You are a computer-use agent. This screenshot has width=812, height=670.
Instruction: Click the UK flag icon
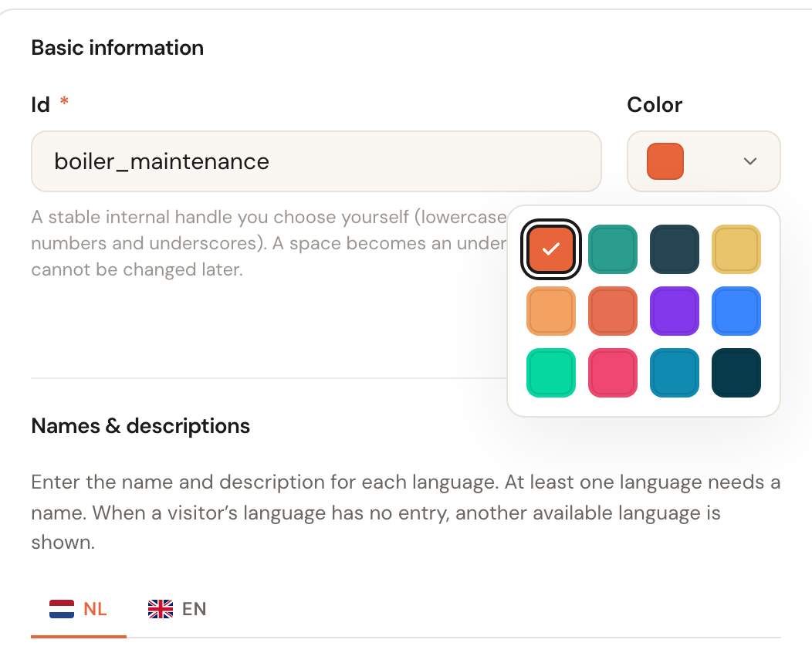click(x=161, y=609)
